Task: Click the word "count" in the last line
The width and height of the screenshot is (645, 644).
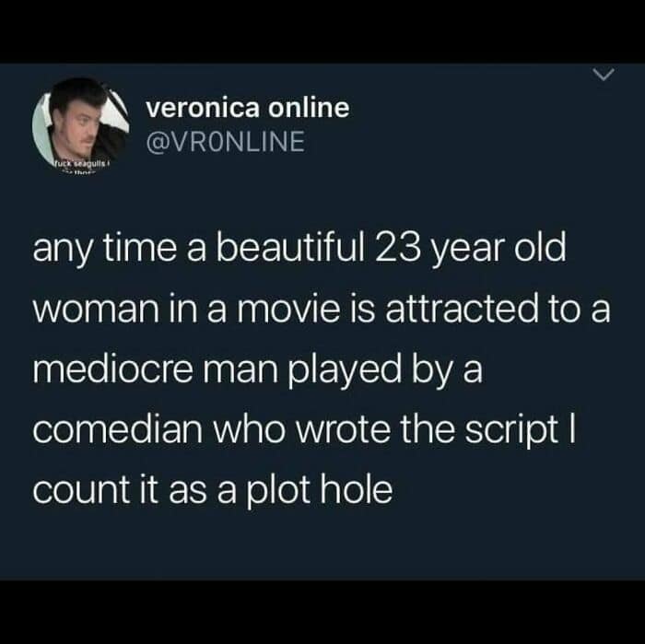Action: click(81, 491)
